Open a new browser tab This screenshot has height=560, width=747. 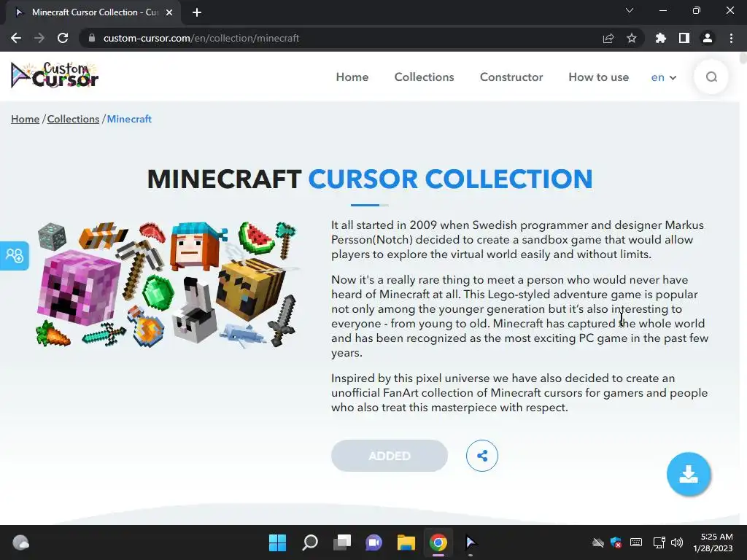[197, 12]
